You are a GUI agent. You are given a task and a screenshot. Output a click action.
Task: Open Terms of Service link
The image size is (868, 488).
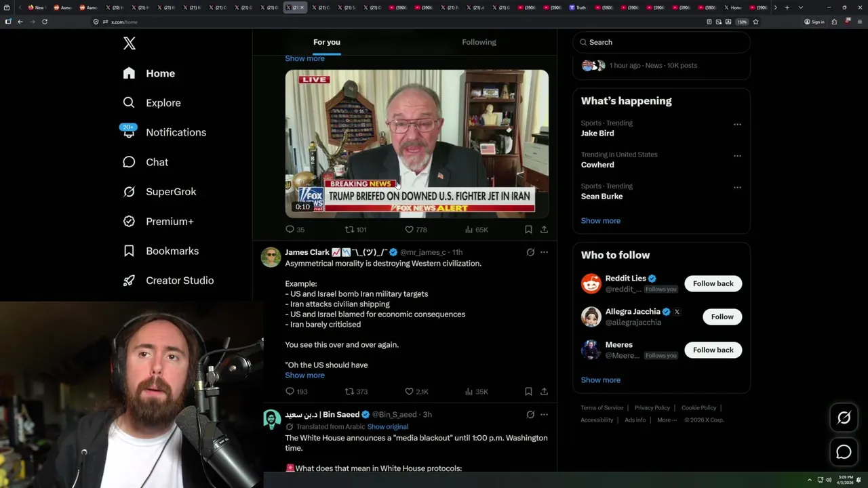click(x=601, y=408)
